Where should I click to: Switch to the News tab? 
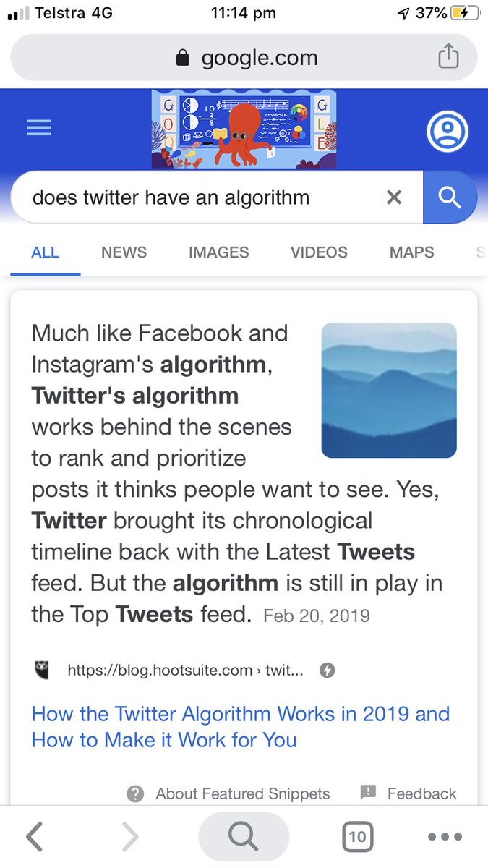(x=124, y=252)
